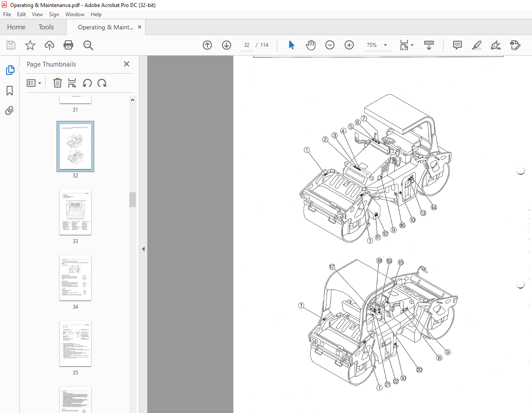Select page 33 thumbnail

(75, 212)
